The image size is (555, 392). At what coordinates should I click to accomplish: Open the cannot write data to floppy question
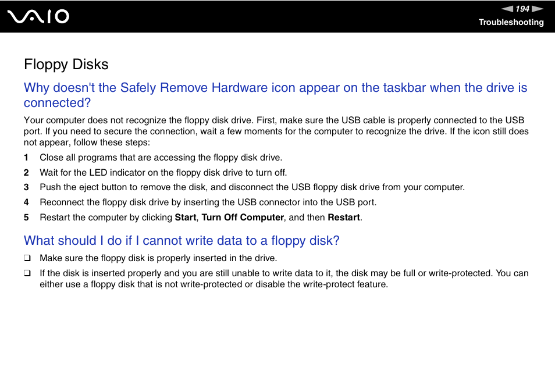coord(182,241)
